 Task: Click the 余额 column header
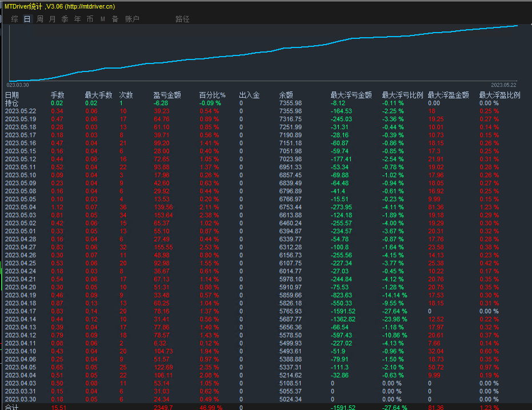tap(286, 95)
